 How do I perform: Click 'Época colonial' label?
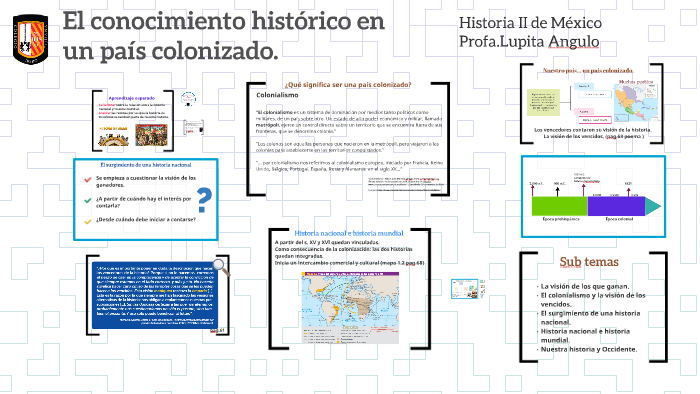[619, 219]
